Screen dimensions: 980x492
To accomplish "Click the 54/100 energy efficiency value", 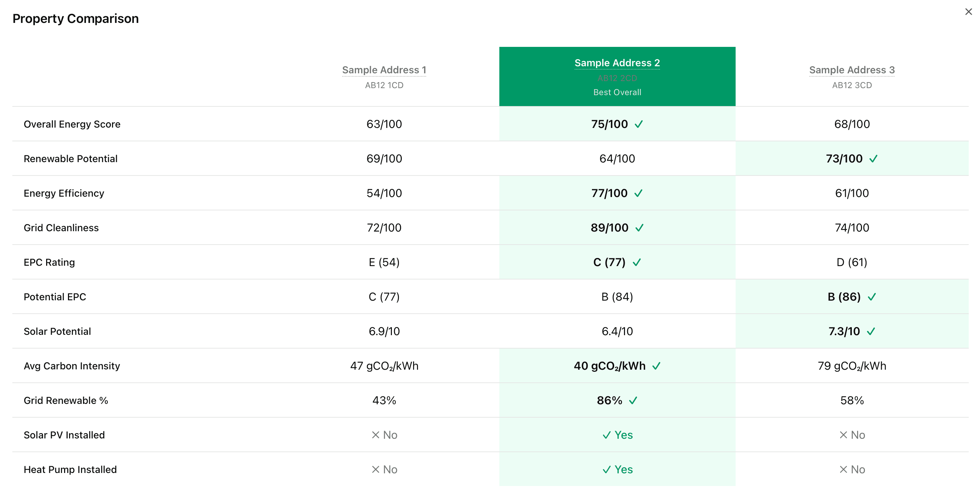I will point(384,193).
